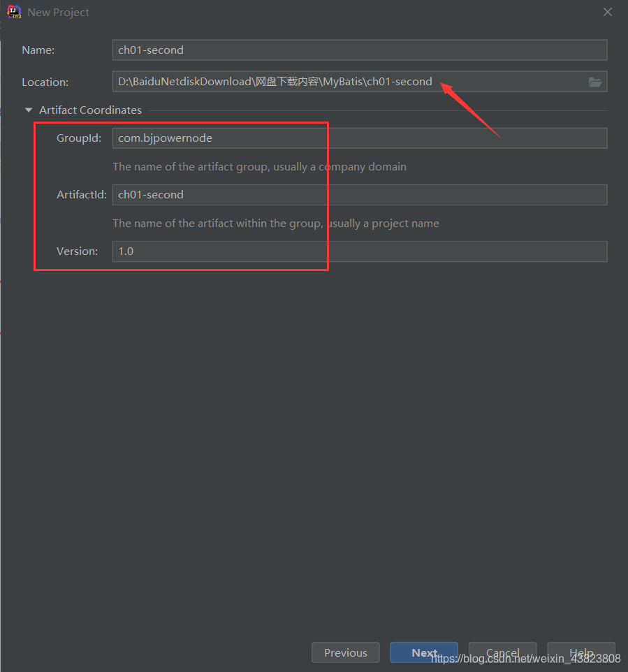The image size is (628, 672).
Task: Click the "Name:" label
Action: coord(38,50)
